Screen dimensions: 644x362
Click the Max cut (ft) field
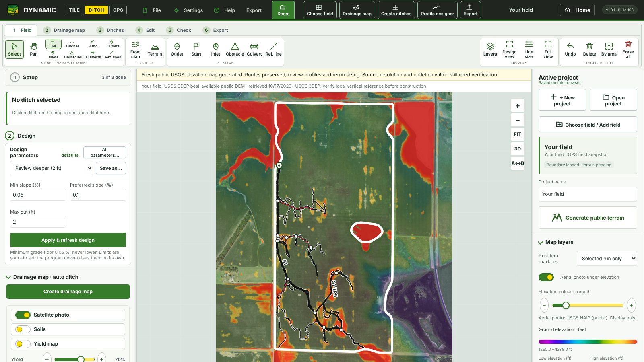pos(38,222)
